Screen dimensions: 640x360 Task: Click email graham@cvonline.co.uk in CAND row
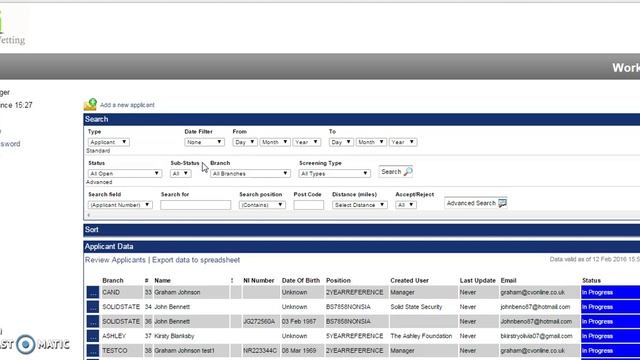tap(533, 292)
